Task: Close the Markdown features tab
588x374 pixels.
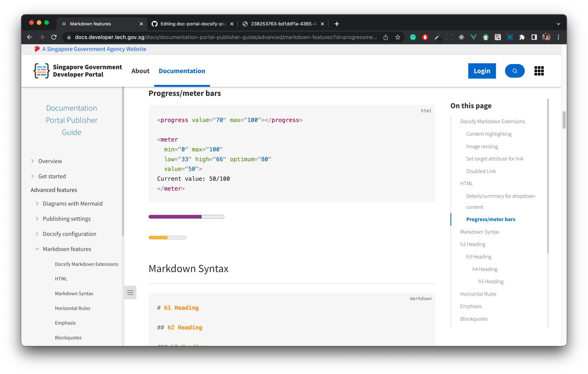Action: click(x=141, y=24)
